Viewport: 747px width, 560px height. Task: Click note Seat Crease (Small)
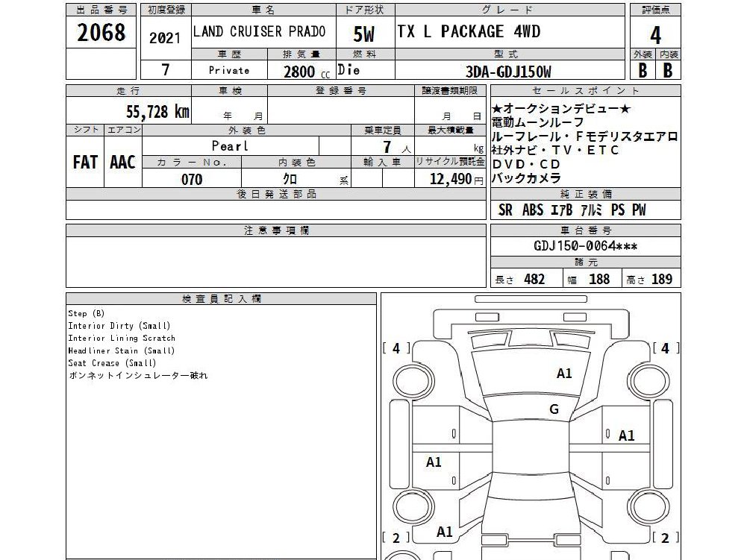pyautogui.click(x=112, y=363)
